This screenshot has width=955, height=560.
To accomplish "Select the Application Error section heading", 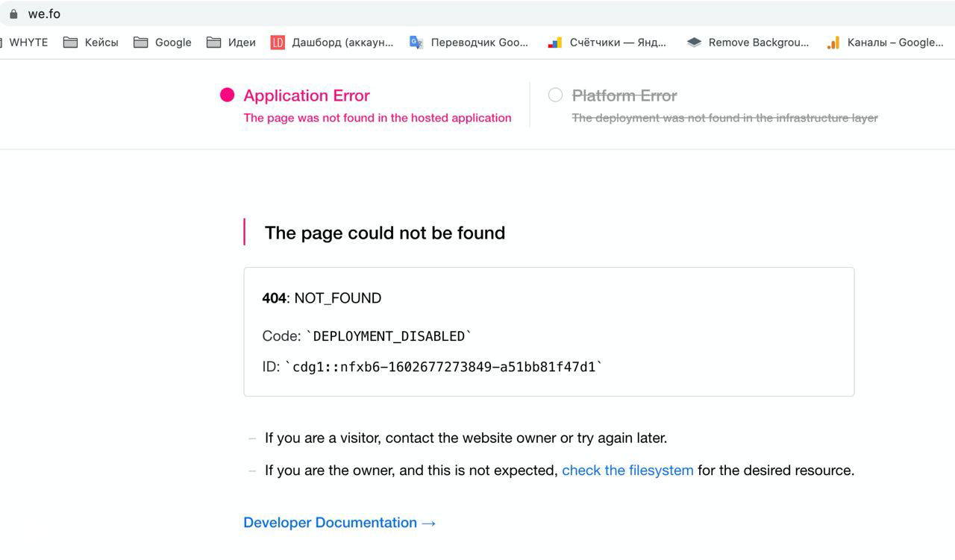I will pos(306,95).
